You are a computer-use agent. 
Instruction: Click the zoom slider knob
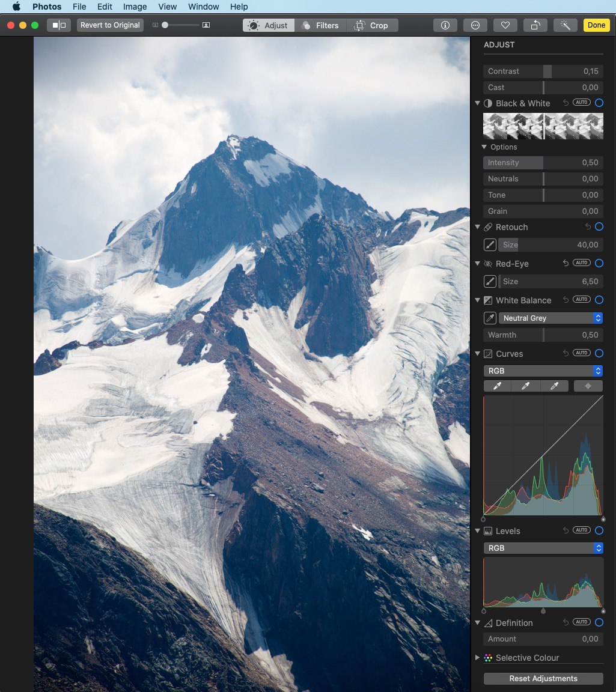point(165,25)
